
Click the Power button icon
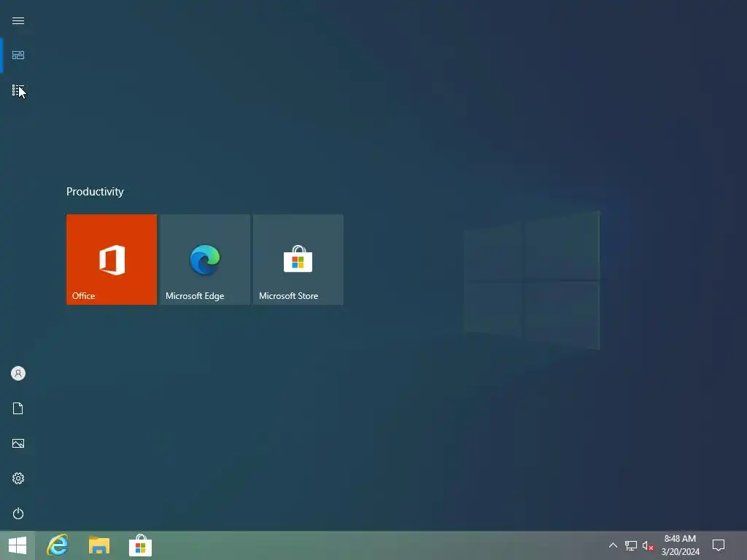(18, 513)
